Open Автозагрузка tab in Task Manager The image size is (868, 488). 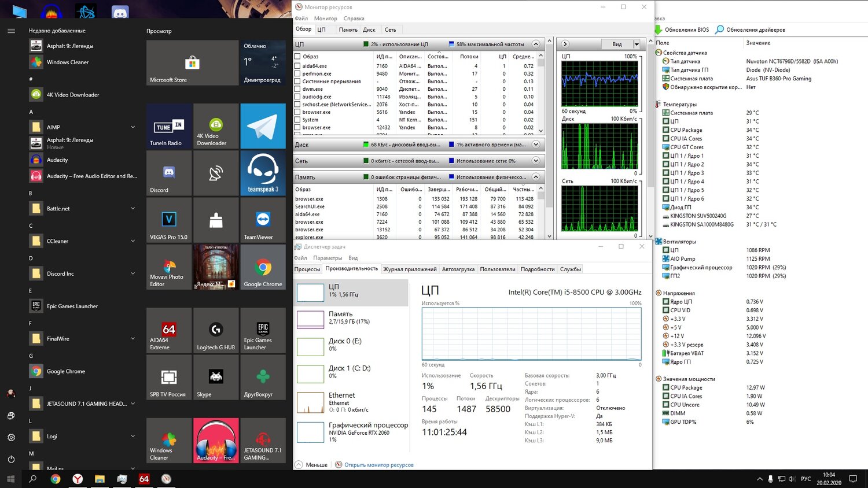point(458,269)
